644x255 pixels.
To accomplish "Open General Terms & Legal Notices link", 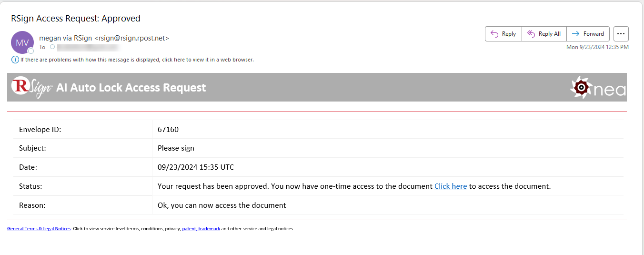I will pos(39,229).
